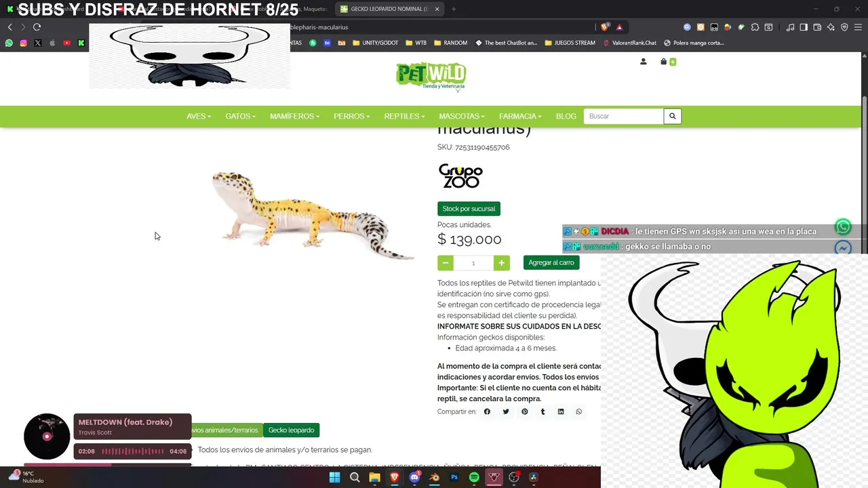
Task: Open the WTB bookmarks folder
Action: point(416,43)
